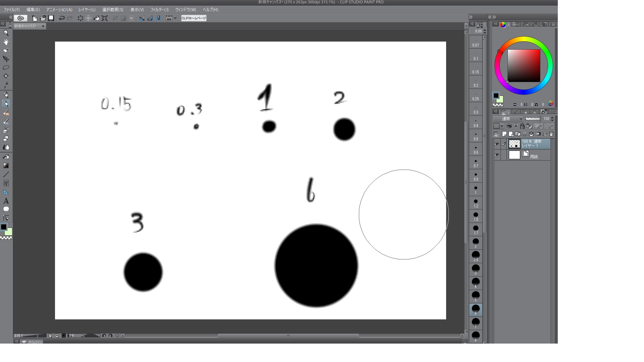
Task: Select the Text tool
Action: [6, 201]
